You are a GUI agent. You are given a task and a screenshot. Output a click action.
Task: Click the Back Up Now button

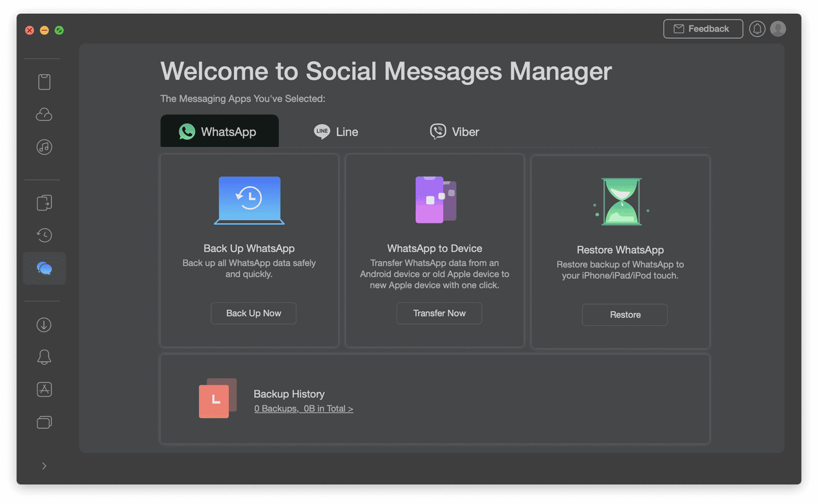(253, 313)
